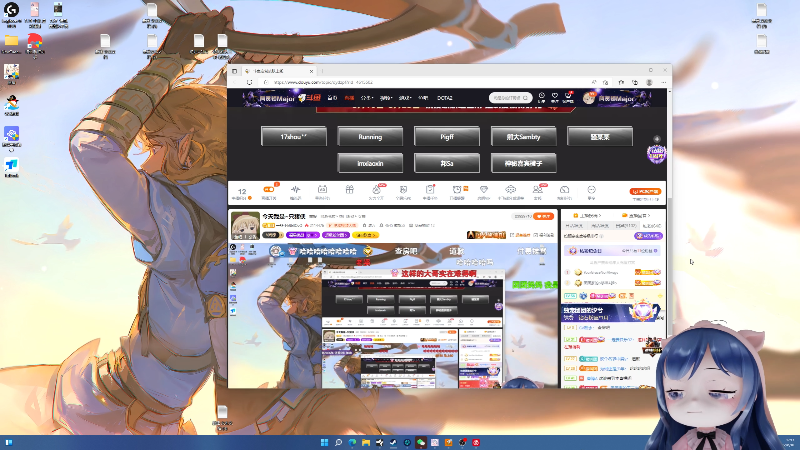Select the imxiaoxin button

pyautogui.click(x=370, y=163)
